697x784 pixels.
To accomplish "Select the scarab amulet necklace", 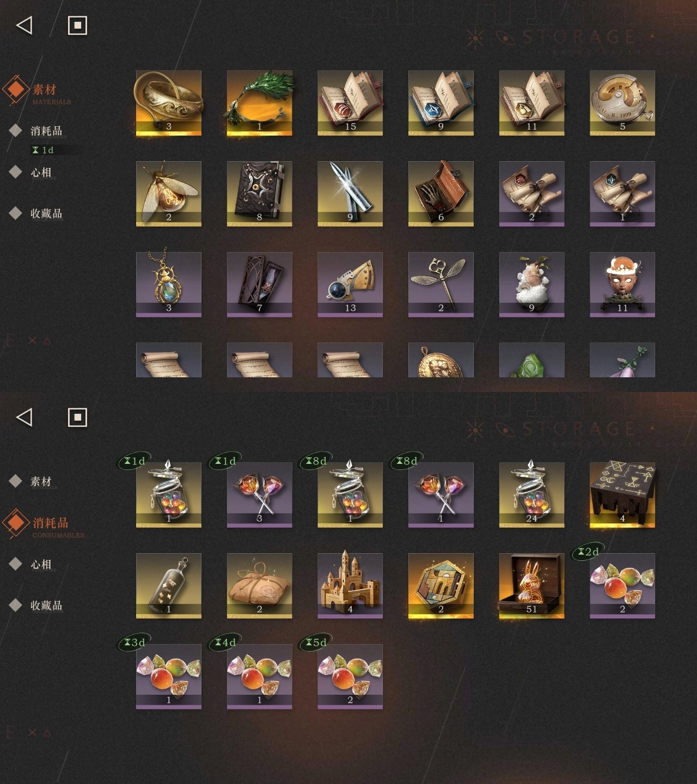I will point(169,285).
